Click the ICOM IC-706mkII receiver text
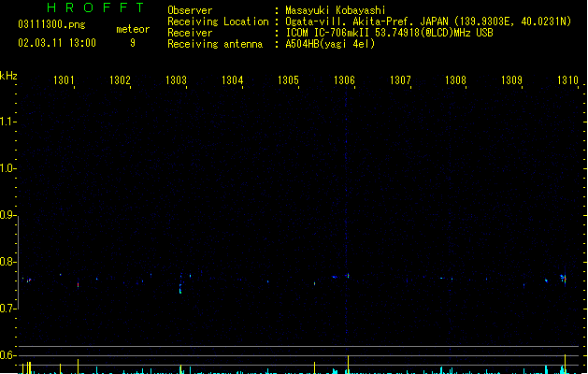This screenshot has height=374, width=588. [x=389, y=33]
